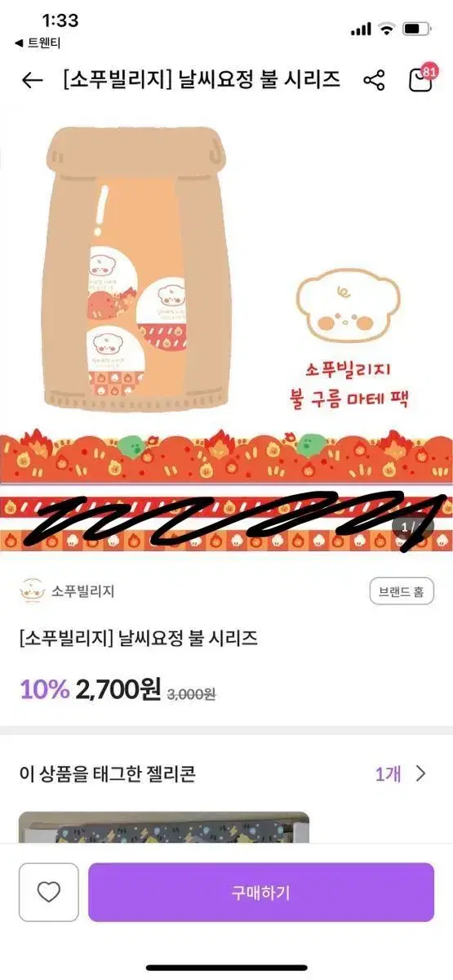Image resolution: width=453 pixels, height=980 pixels.
Task: Tap the 구매하기 purchase button
Action: pos(261,893)
